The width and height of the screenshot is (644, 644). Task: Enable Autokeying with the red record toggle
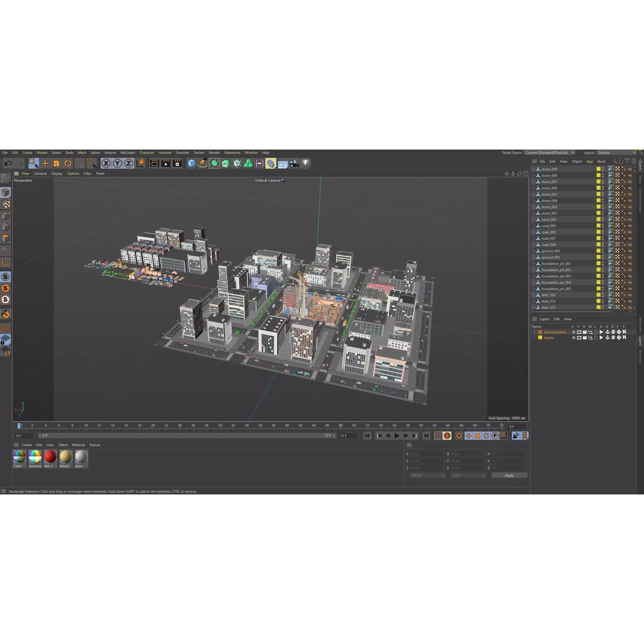click(447, 436)
